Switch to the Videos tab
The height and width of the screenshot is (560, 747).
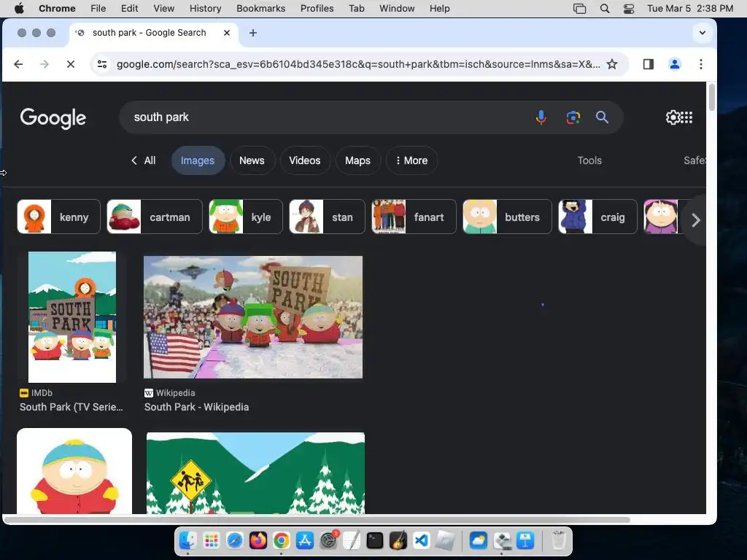[x=305, y=160]
